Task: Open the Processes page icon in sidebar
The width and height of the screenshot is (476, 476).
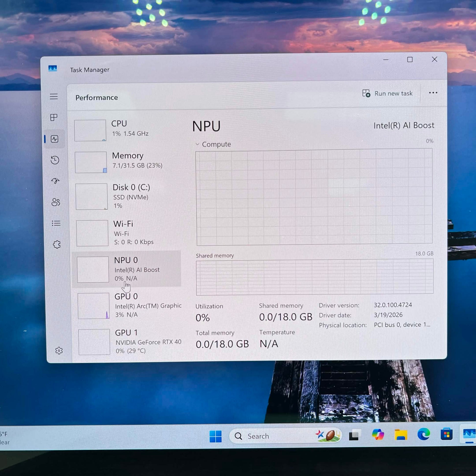Action: click(x=54, y=117)
